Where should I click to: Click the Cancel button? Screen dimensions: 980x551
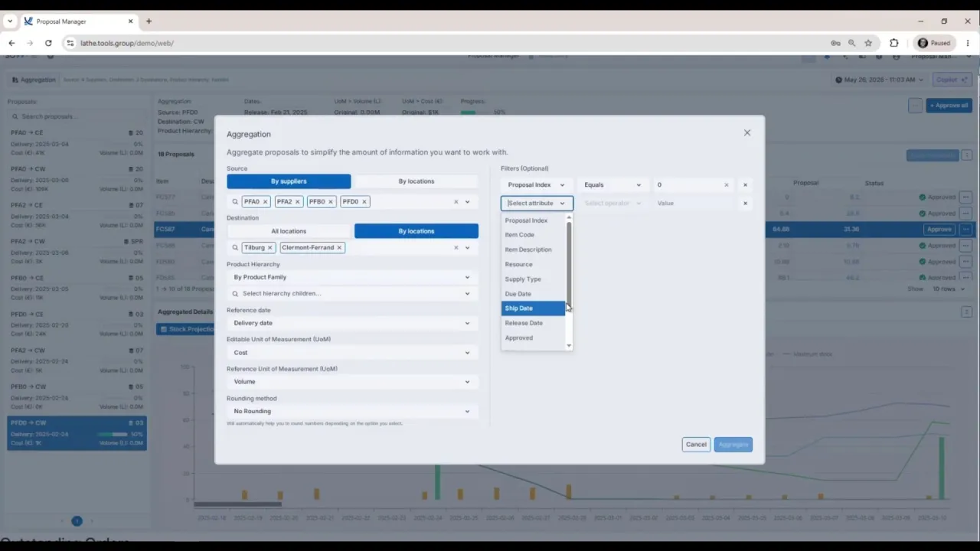click(x=696, y=445)
